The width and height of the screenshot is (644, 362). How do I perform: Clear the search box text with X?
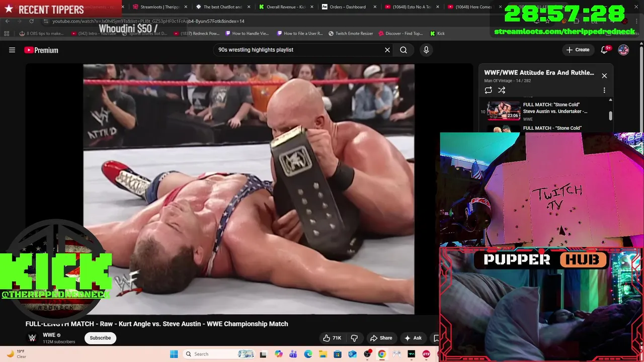point(387,50)
